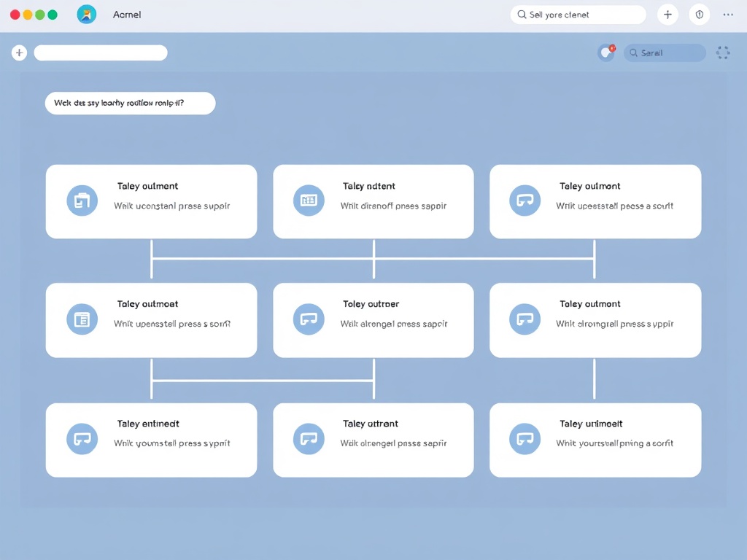The height and width of the screenshot is (560, 747).
Task: Select the camera icon on the Toley outroer card
Action: coord(309,319)
